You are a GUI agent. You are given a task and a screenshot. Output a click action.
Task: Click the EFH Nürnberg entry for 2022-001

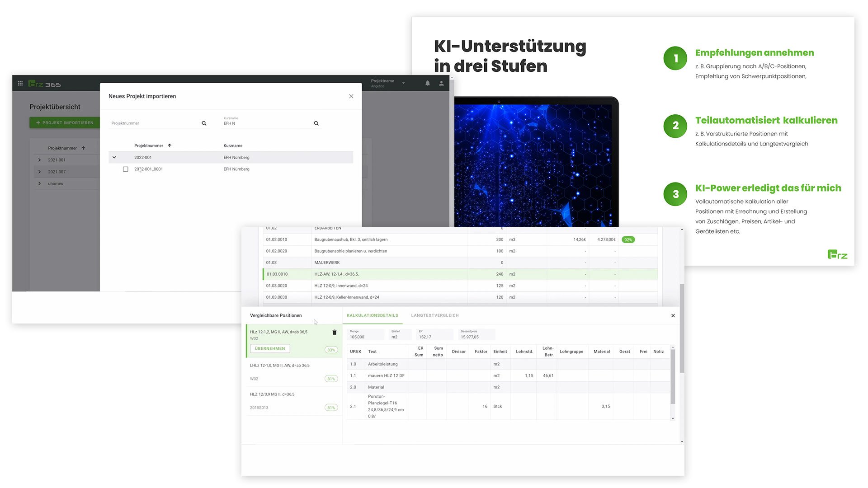point(236,157)
